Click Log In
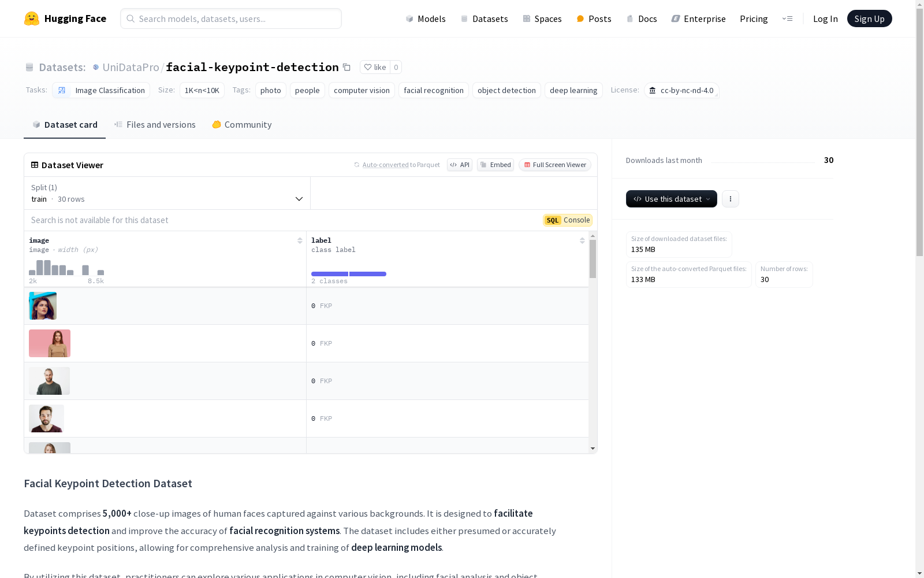 (x=825, y=18)
